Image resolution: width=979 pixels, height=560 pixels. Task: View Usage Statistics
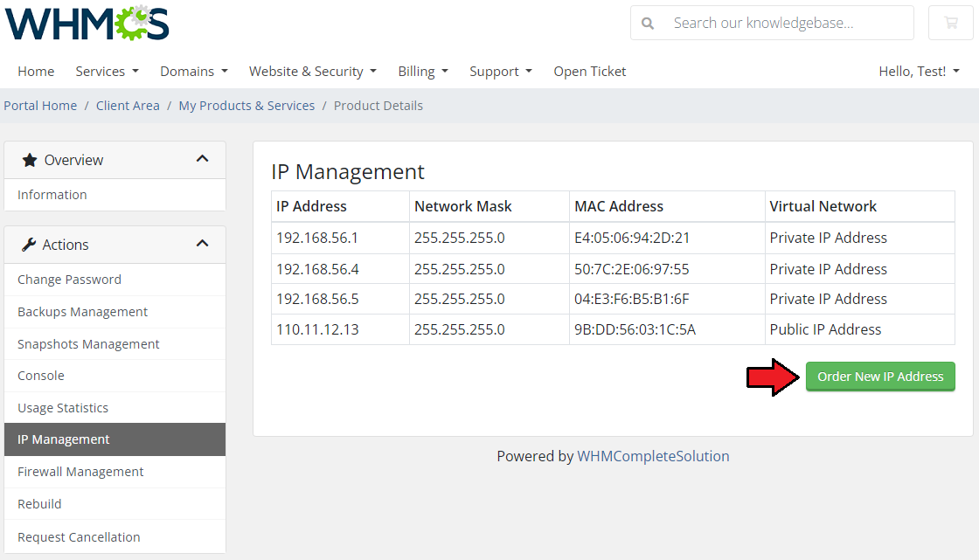(x=115, y=408)
